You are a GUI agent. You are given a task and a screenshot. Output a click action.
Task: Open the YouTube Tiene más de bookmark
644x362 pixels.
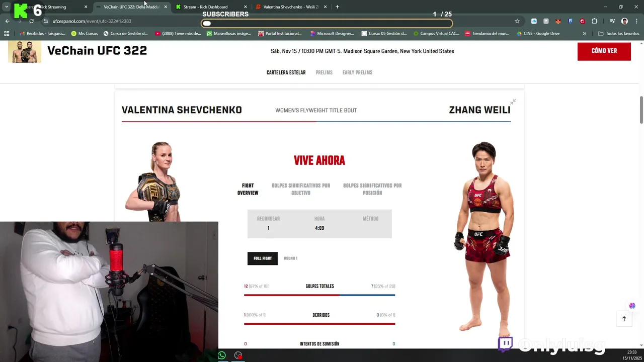point(178,34)
